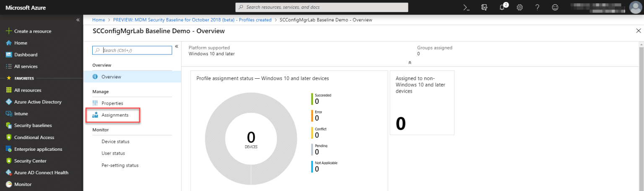Screen dimensions: 644x191
Task: Click the Enterprise applications grid icon
Action: coord(8,149)
